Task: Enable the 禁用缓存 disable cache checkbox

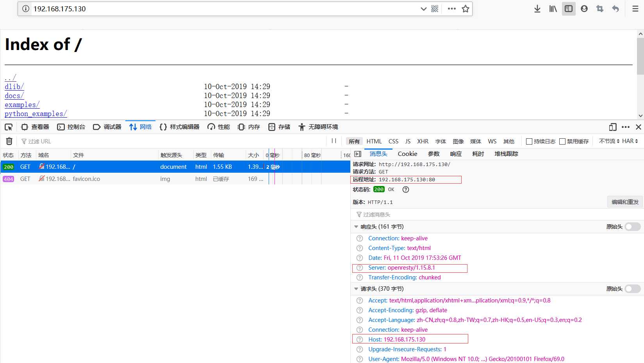Action: click(562, 141)
